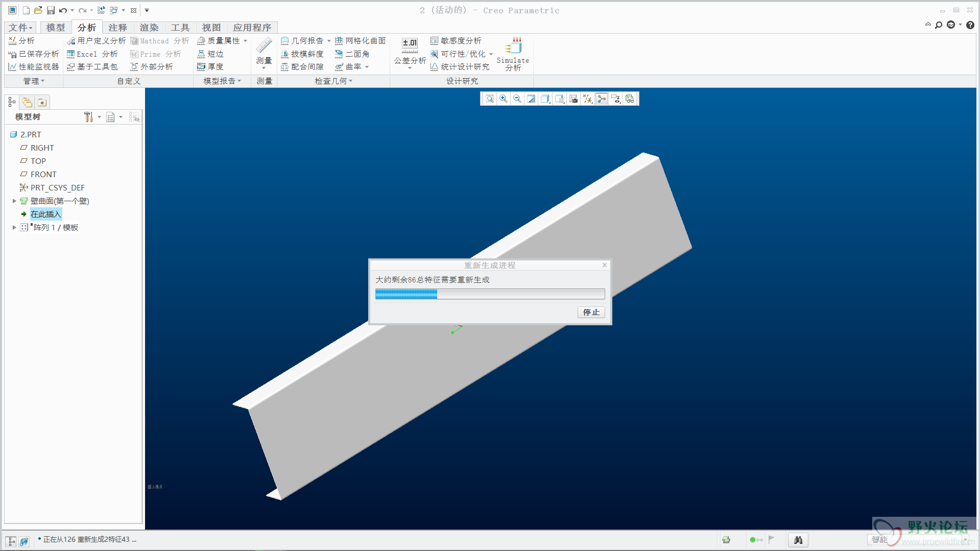Open the 文件 file menu dropdown

pos(20,28)
